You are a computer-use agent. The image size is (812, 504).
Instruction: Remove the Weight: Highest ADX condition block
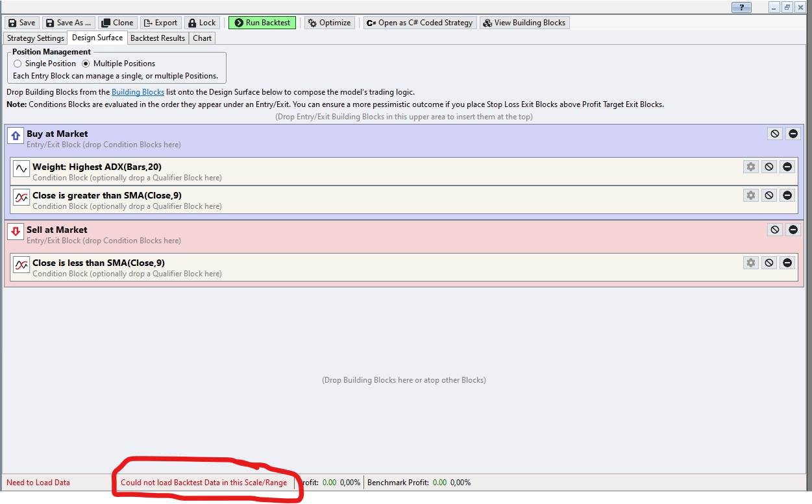787,167
